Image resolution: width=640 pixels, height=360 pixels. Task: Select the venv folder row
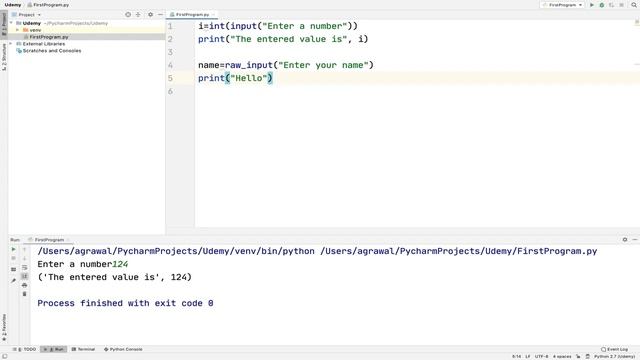pos(87,30)
